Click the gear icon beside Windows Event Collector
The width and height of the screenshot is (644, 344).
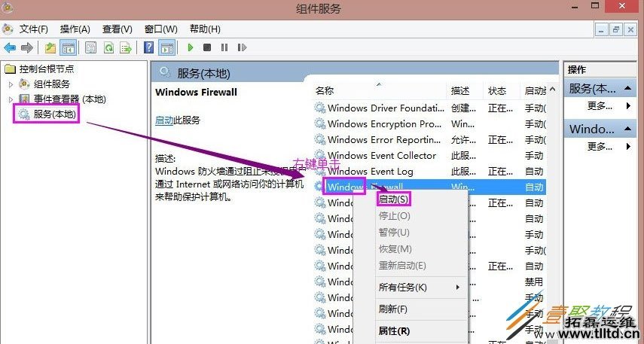tap(320, 155)
